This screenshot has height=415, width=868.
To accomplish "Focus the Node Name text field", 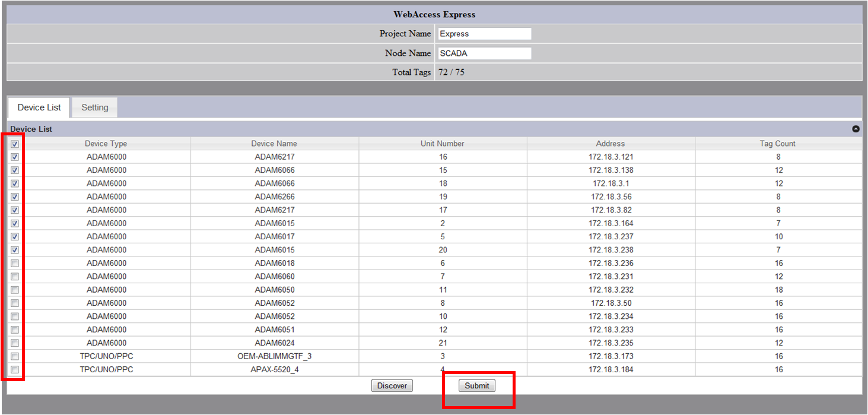I will coord(484,53).
